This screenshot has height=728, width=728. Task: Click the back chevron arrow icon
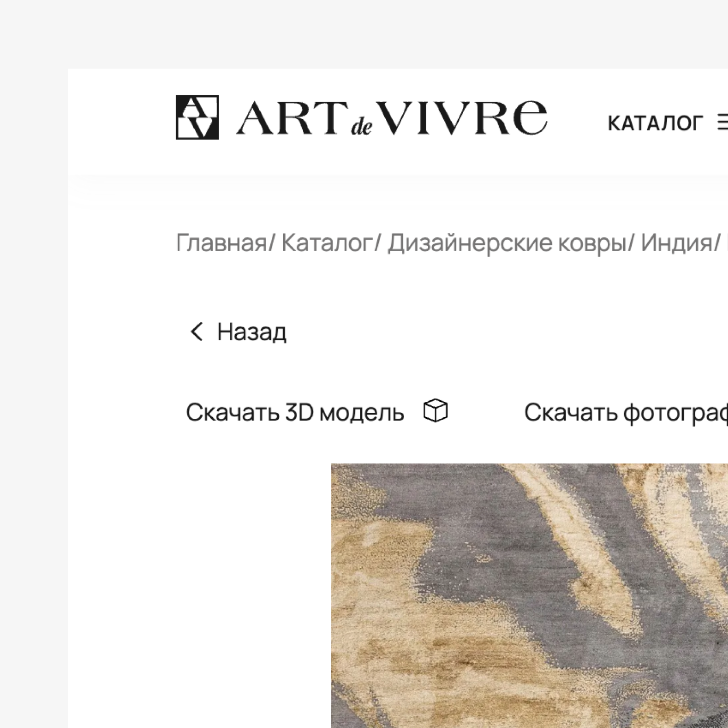196,332
